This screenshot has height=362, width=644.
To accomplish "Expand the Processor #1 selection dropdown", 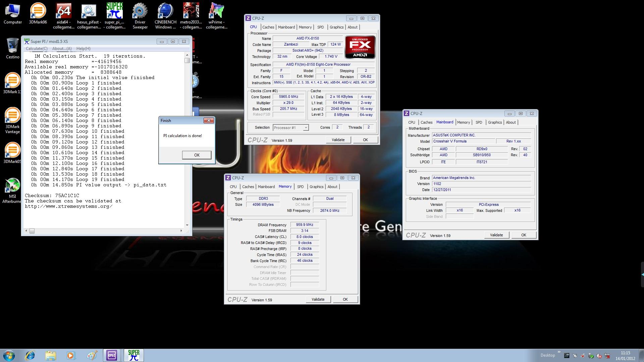I will [x=306, y=128].
